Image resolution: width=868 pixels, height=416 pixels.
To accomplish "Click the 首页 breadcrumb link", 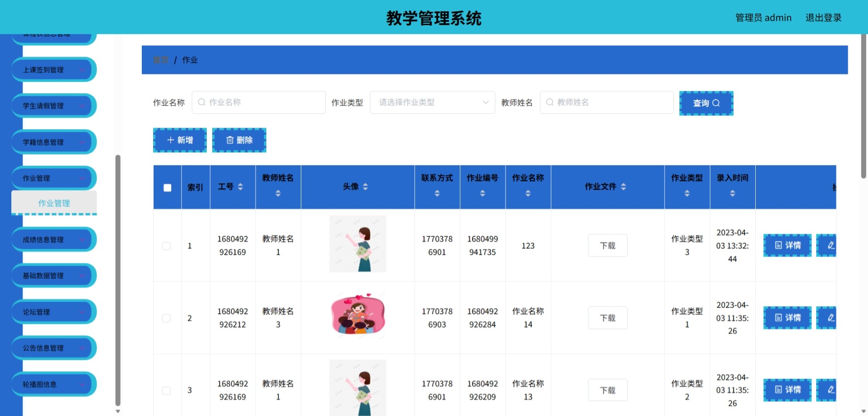I will click(161, 60).
